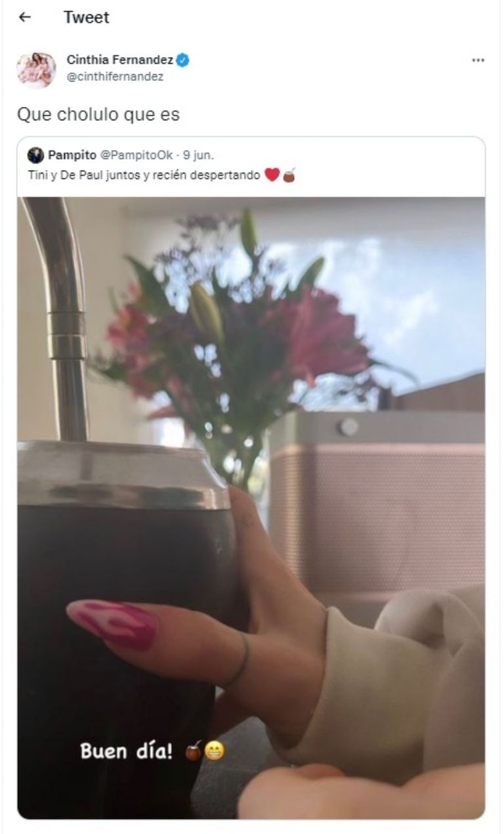This screenshot has width=504, height=834.
Task: Open Pampito's small round avatar
Action: pos(36,155)
